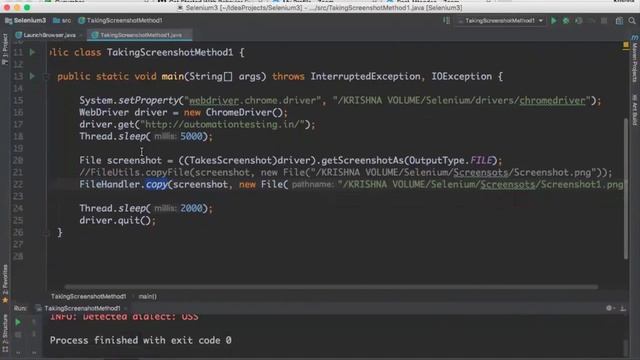Click the editor horizontal scrollbar
The width and height of the screenshot is (640, 360).
(x=331, y=287)
